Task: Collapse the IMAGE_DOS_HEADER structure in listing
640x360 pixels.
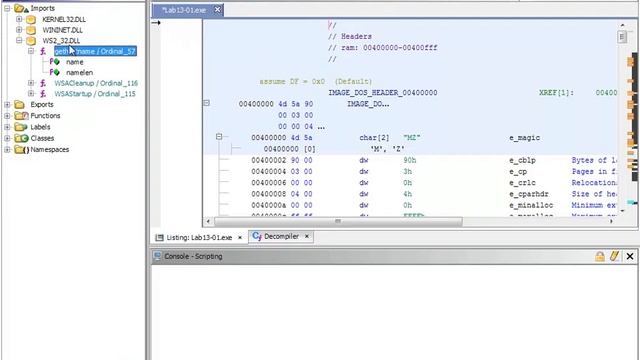Action: click(207, 103)
